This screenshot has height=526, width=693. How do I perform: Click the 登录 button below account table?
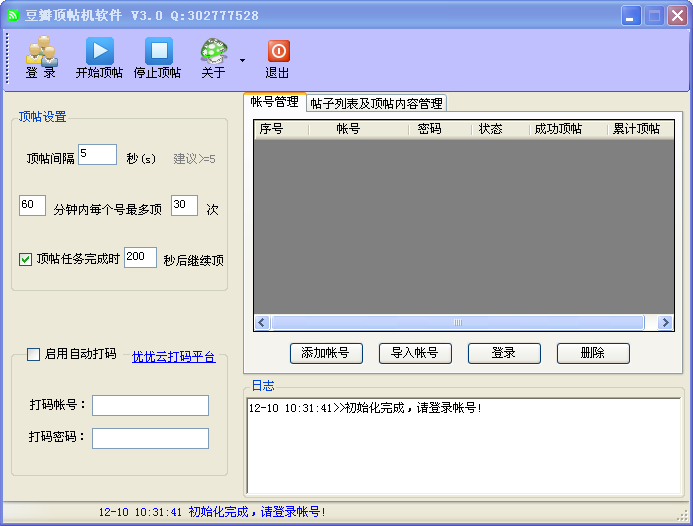tap(504, 353)
